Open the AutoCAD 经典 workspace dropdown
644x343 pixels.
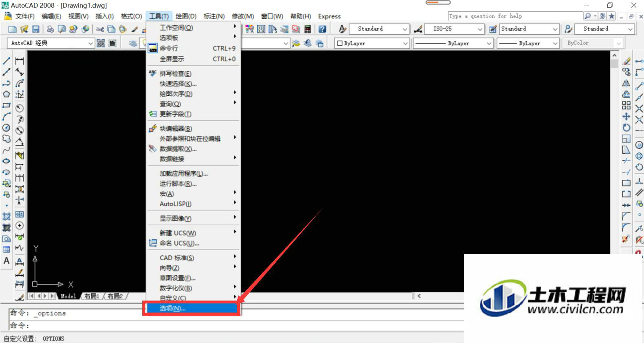[51, 43]
